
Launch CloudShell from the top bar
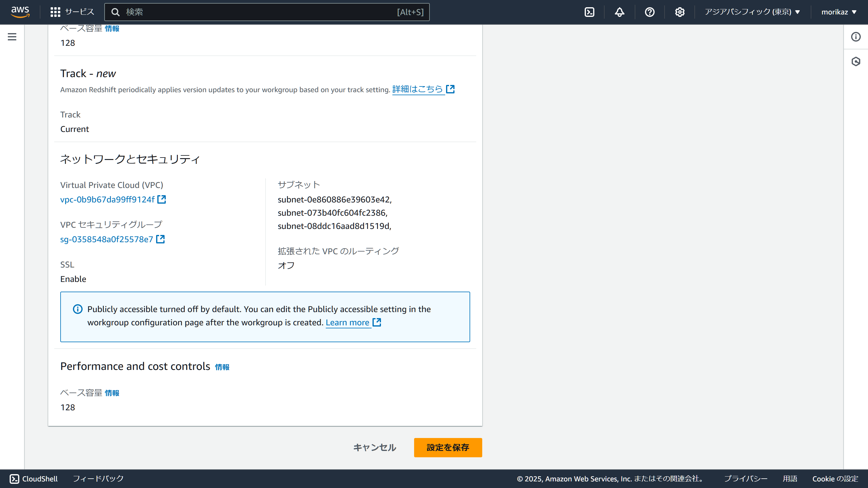pyautogui.click(x=589, y=12)
